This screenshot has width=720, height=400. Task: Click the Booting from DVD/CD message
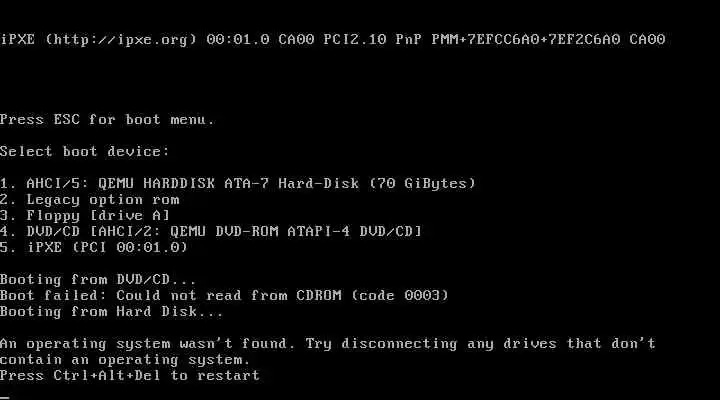point(98,280)
